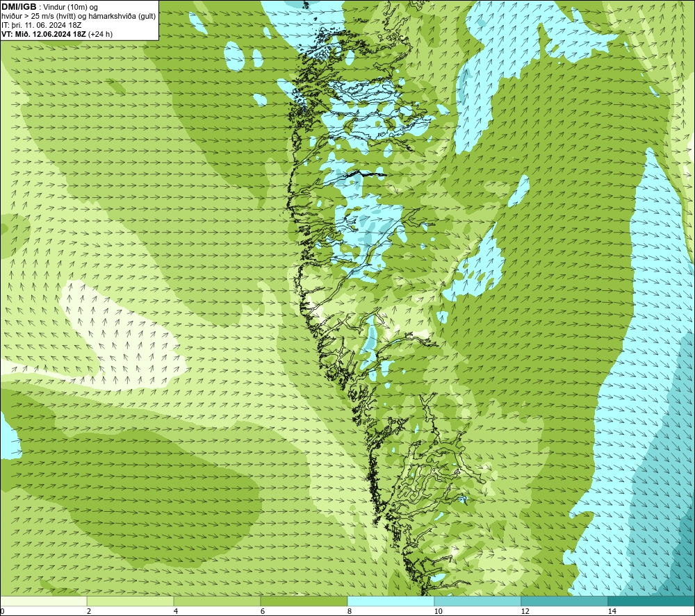Image resolution: width=695 pixels, height=616 pixels.
Task: Click the scale label 12
Action: [525, 611]
